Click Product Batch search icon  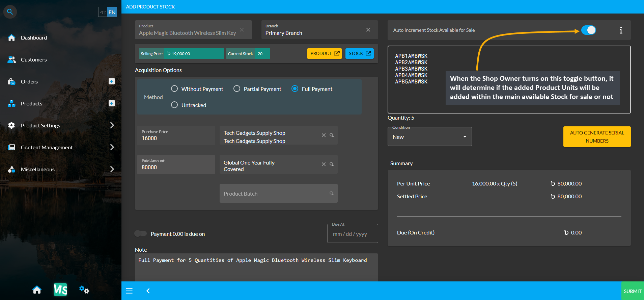[332, 193]
